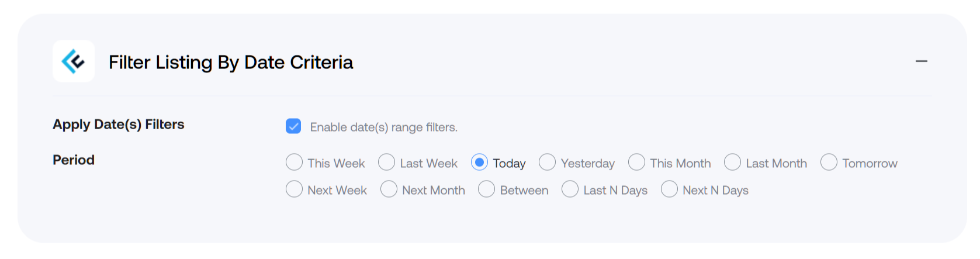
Task: Click the Apply Date(s) Filters label
Action: click(119, 125)
